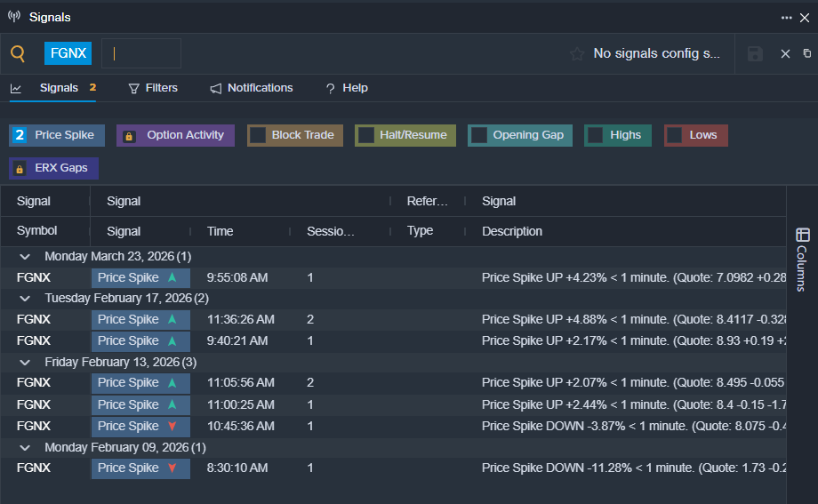Toggle the Price Spike signal button
The height and width of the screenshot is (504, 818).
57,135
